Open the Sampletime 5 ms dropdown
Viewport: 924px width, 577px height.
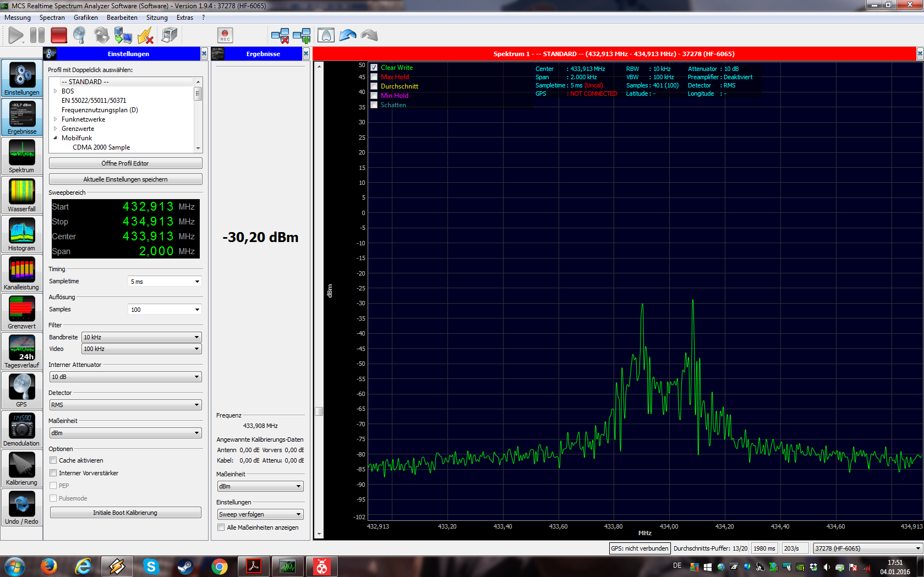[165, 282]
